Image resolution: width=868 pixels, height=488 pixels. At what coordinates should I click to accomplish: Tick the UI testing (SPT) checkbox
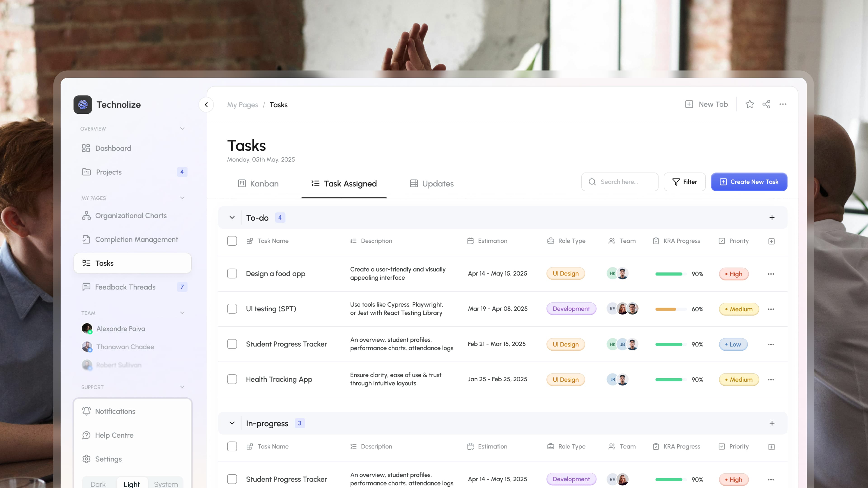[x=232, y=309]
